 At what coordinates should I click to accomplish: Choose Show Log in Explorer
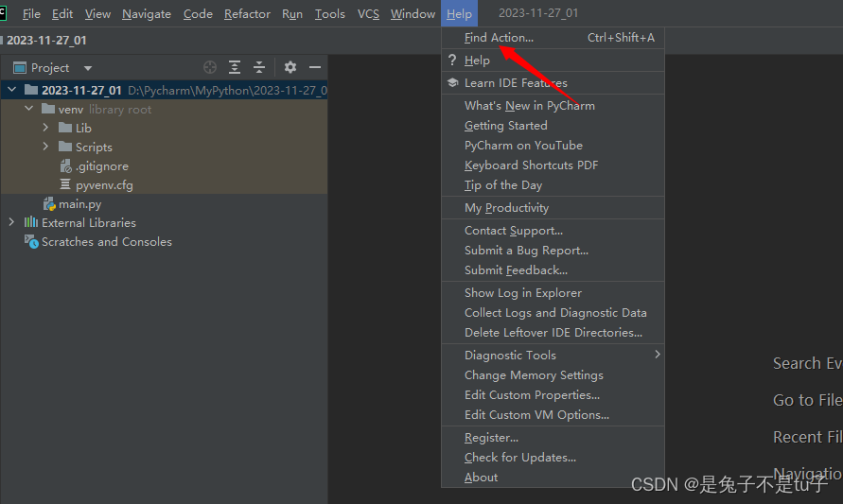[x=553, y=292]
